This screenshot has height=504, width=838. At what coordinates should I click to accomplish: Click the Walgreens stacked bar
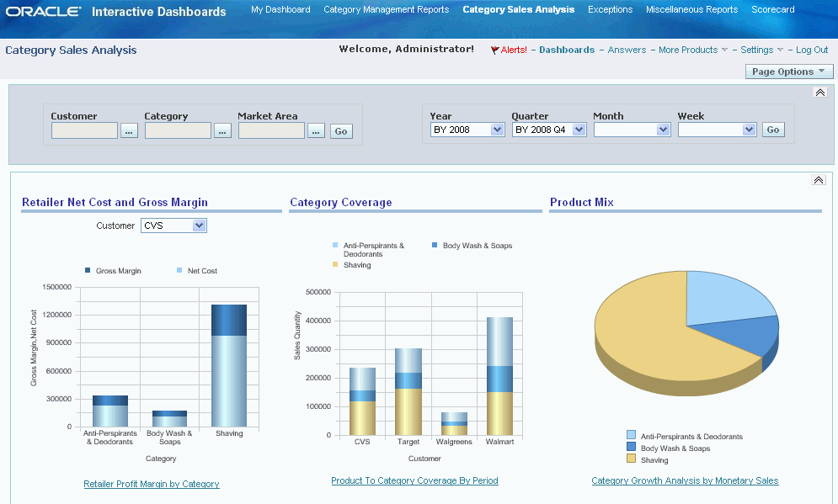[454, 423]
